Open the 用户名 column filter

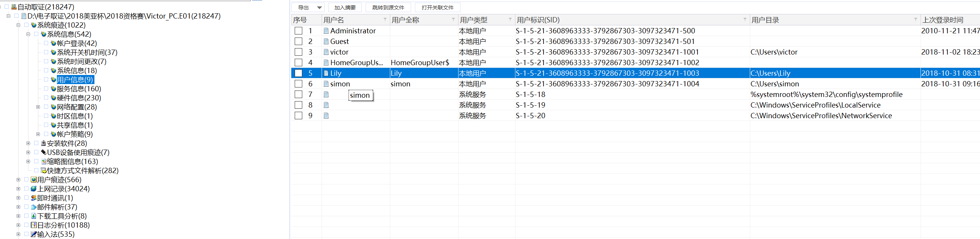[385, 20]
